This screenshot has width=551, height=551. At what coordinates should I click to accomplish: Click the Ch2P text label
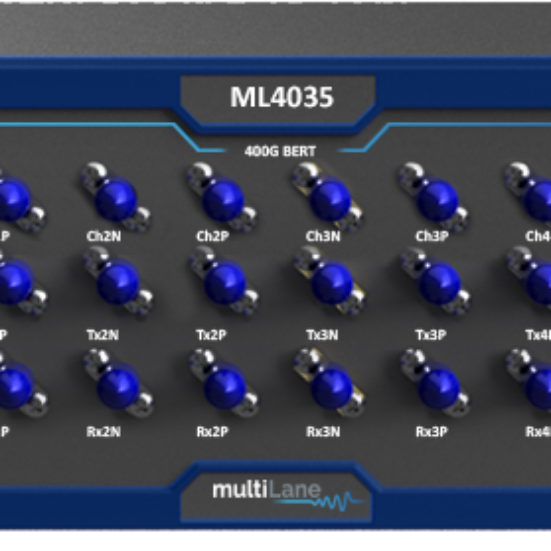pos(212,236)
